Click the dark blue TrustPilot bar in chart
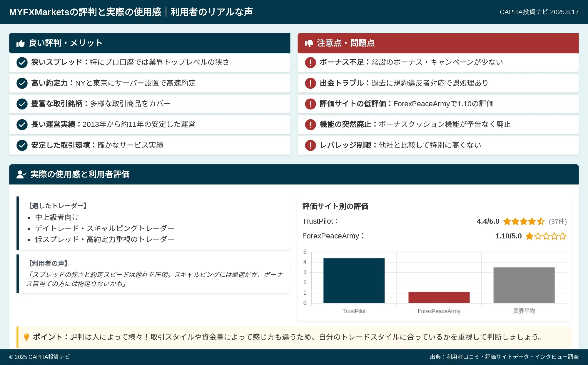The width and height of the screenshot is (588, 365). click(354, 281)
